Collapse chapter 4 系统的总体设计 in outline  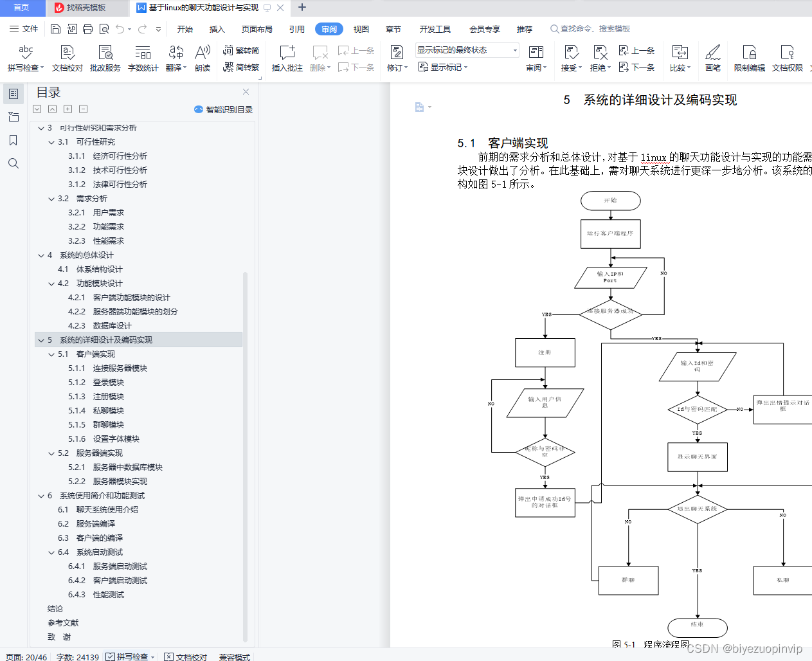pos(41,255)
